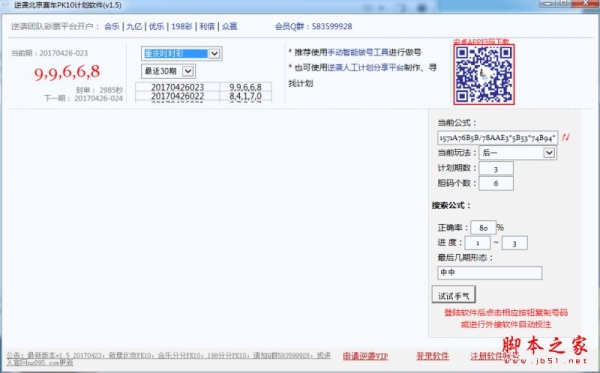Screen dimensions: 600x373
Task: Click the 最后几期形态 input with 中中
Action: (489, 273)
